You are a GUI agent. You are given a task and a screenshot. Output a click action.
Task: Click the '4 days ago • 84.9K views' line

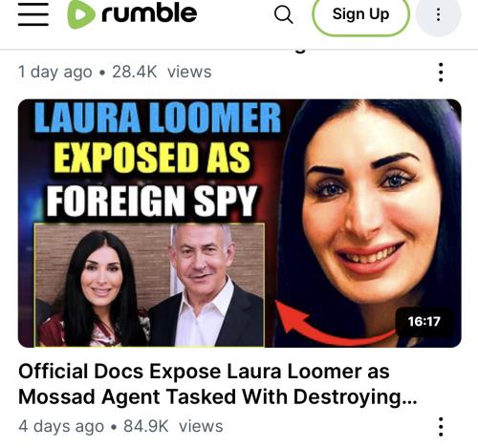(x=120, y=426)
